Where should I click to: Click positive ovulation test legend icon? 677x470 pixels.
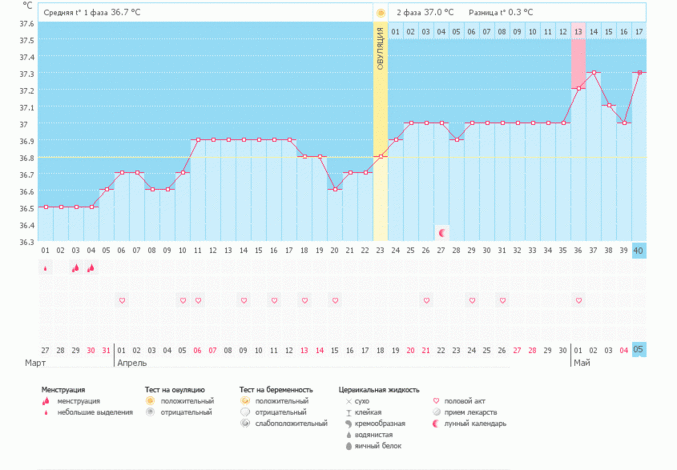coord(151,401)
